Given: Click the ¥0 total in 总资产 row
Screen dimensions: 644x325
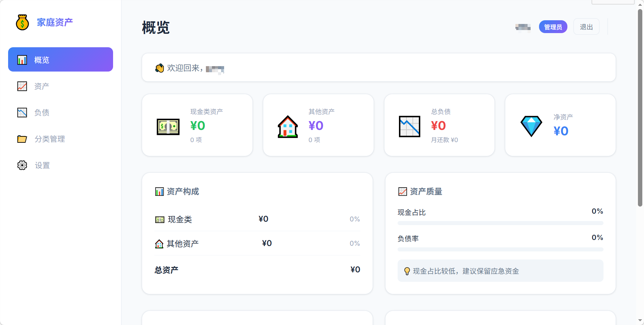Looking at the screenshot, I should point(355,269).
